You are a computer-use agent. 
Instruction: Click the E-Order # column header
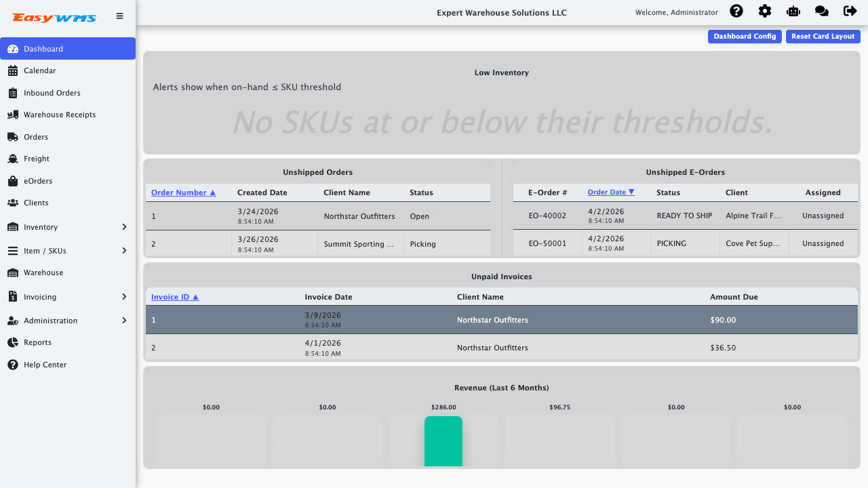tap(548, 192)
